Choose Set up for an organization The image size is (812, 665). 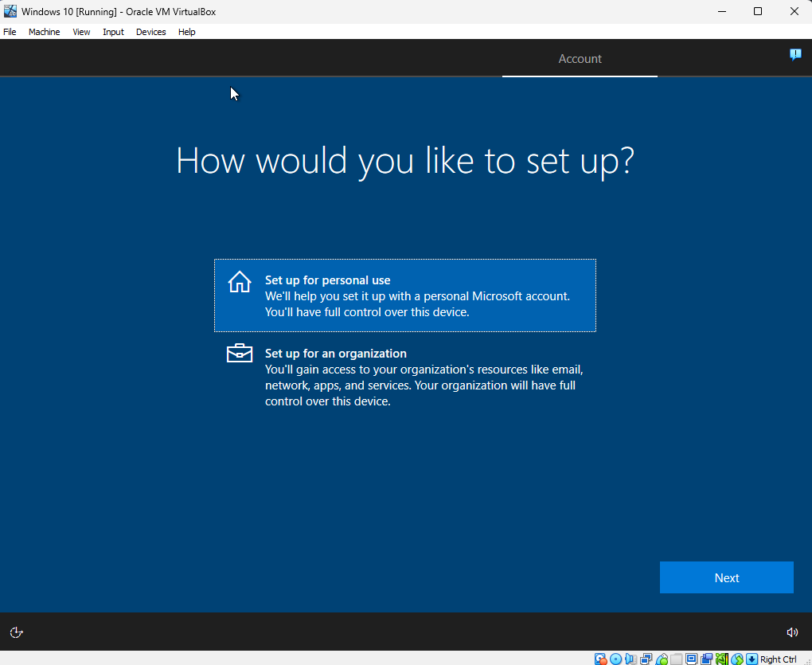[x=405, y=377]
